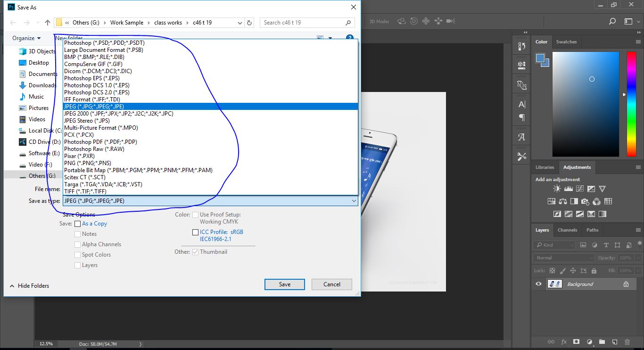The height and width of the screenshot is (350, 644).
Task: Click the Add layer style fx icon
Action: (x=564, y=342)
